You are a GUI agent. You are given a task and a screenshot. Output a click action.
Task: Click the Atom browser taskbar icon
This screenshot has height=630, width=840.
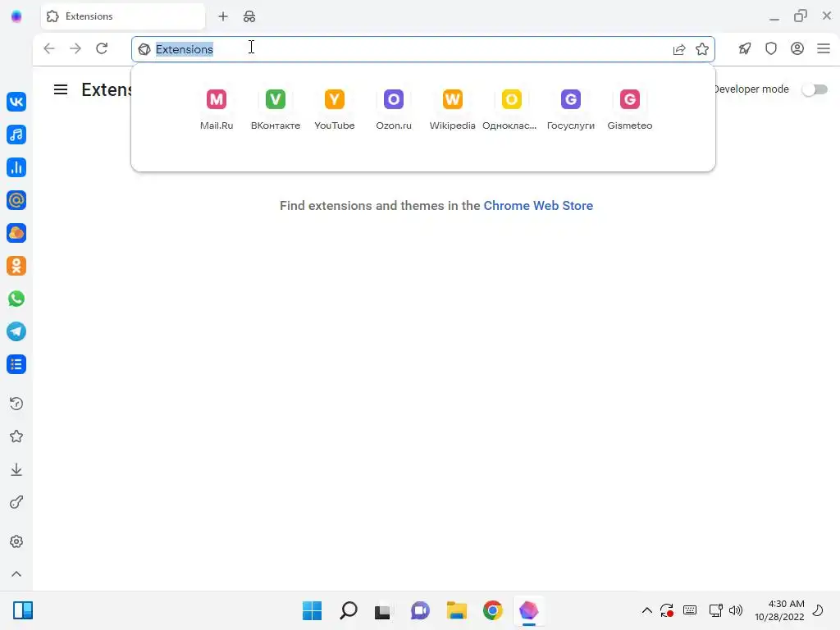(529, 610)
